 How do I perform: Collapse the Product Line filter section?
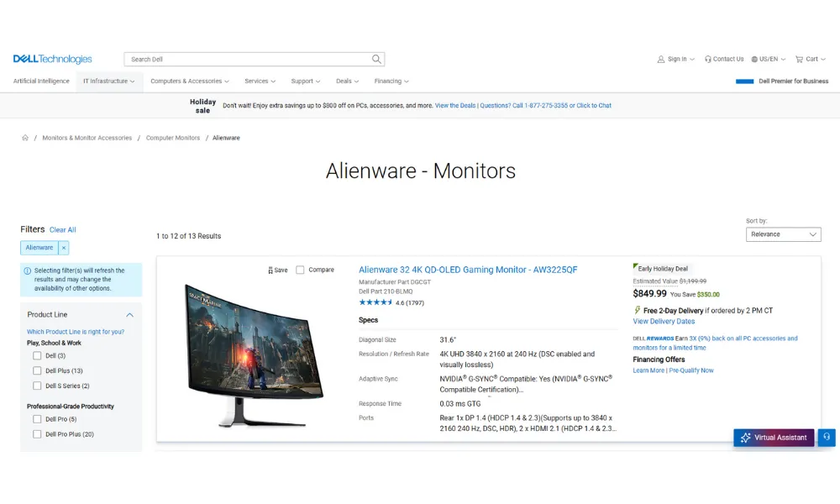pyautogui.click(x=129, y=315)
